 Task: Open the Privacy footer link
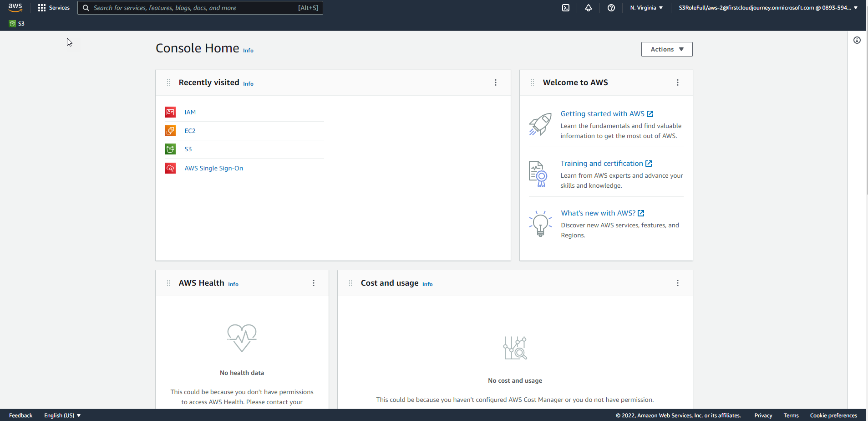[x=763, y=416]
